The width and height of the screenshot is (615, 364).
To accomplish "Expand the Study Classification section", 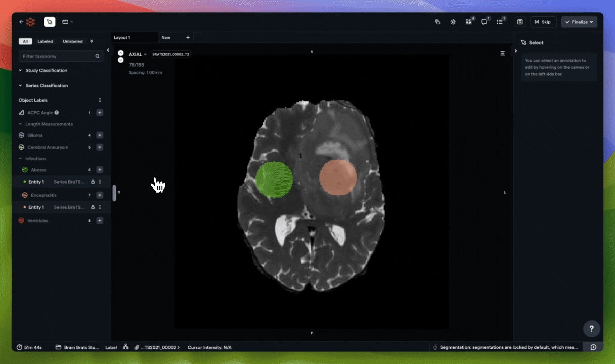I will tap(21, 70).
